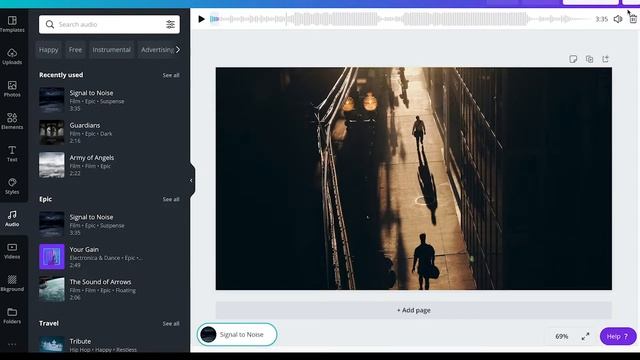This screenshot has height=360, width=640.
Task: Click Guardians track thumbnail
Action: 52,132
